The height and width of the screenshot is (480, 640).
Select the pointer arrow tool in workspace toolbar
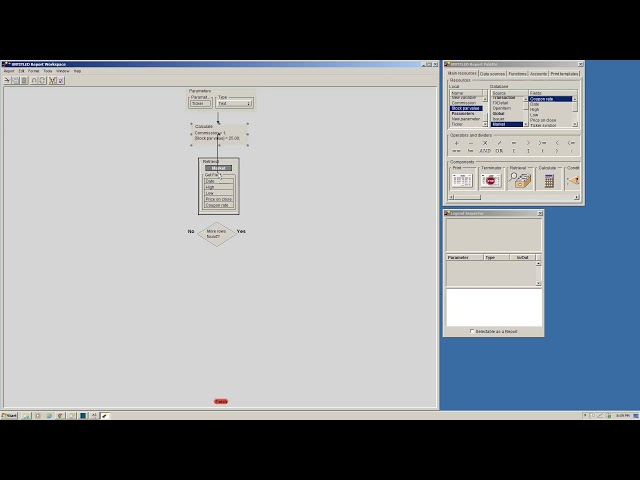tap(7, 80)
